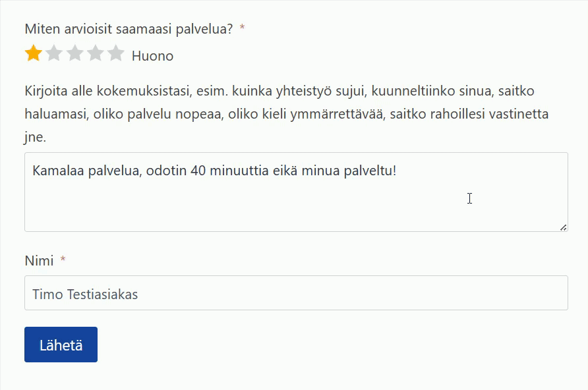Screen dimensions: 588x390
Task: Choose the fourth star rating
Action: 95,53
